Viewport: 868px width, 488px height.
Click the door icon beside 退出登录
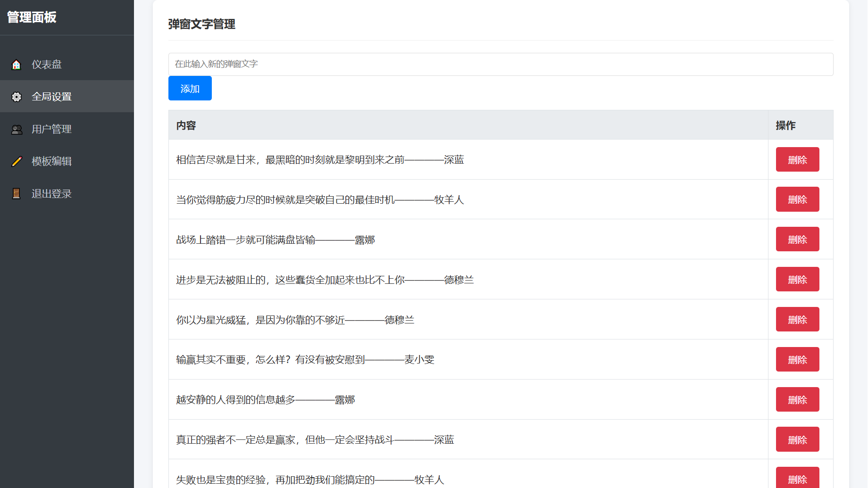[x=17, y=194]
